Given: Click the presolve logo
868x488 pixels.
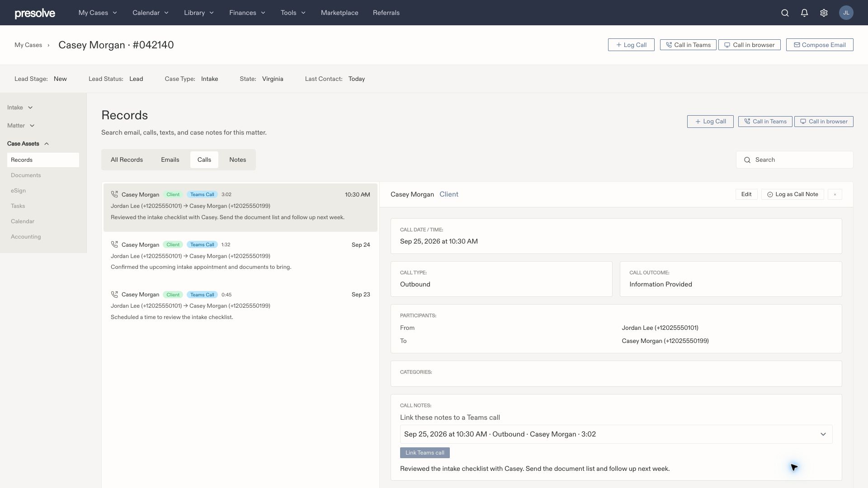Looking at the screenshot, I should pos(35,13).
